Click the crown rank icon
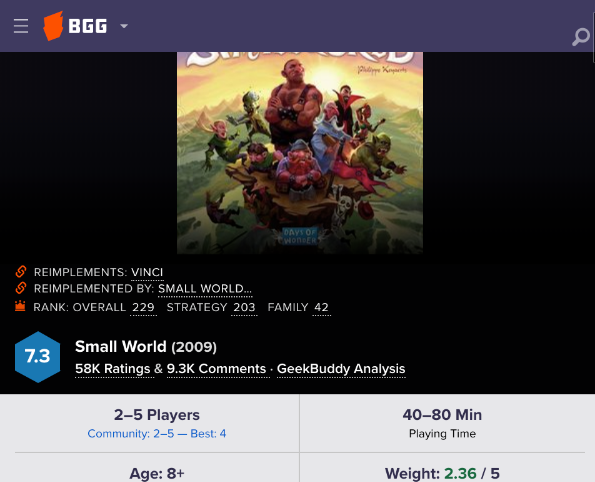 (20, 306)
